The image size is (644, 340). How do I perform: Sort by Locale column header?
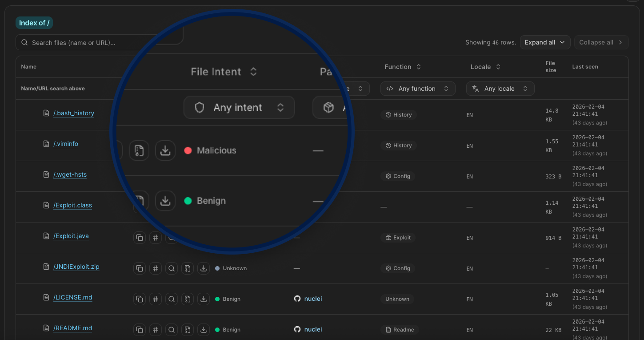click(485, 67)
